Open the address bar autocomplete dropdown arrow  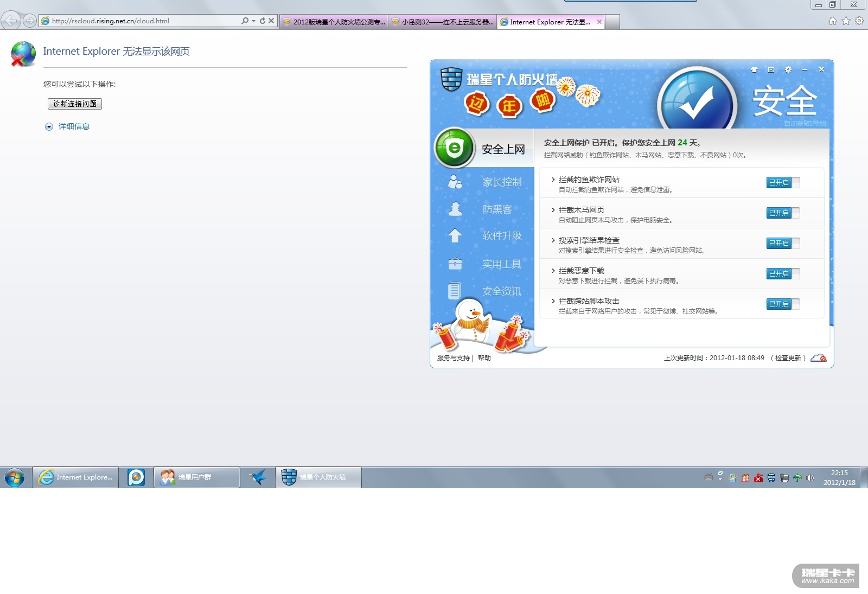coord(253,21)
